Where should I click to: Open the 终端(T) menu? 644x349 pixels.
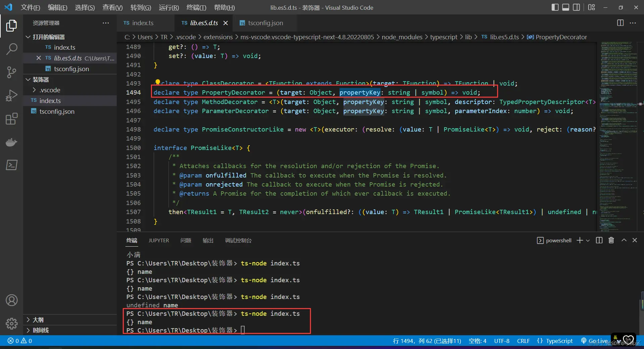[x=196, y=7]
